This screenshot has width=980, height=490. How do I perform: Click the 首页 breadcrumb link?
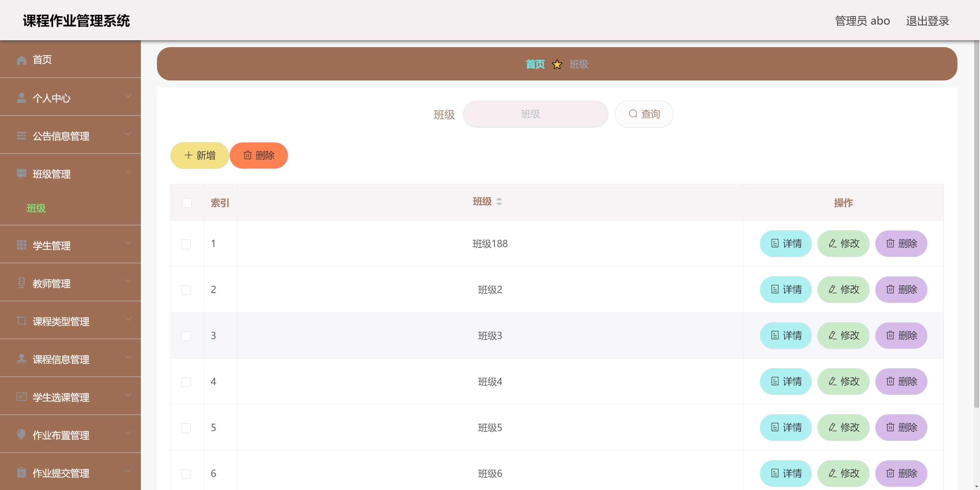click(x=535, y=64)
